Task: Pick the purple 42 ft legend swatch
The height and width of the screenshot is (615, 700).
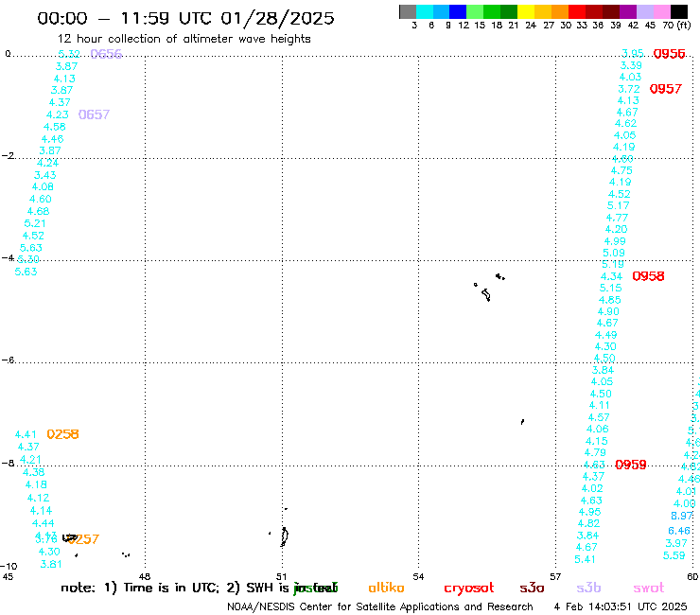Action: pyautogui.click(x=628, y=11)
